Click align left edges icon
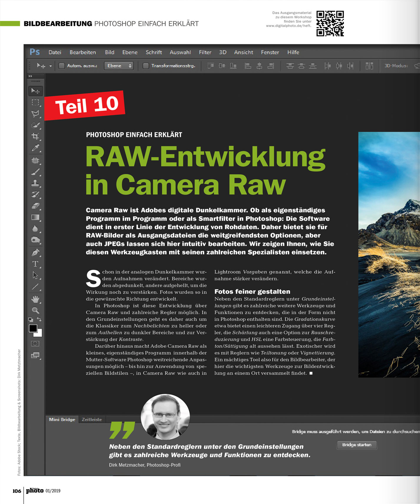This screenshot has height=504, width=420. coord(248,66)
